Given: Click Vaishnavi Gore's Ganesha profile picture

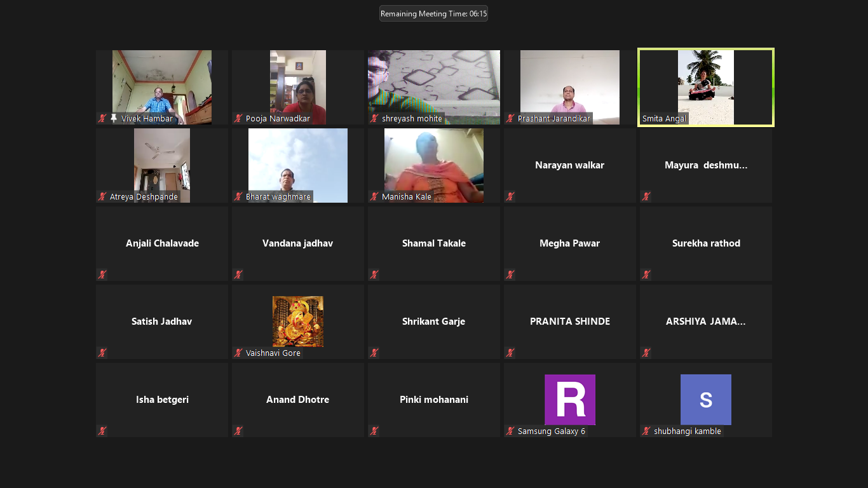Looking at the screenshot, I should (x=298, y=322).
